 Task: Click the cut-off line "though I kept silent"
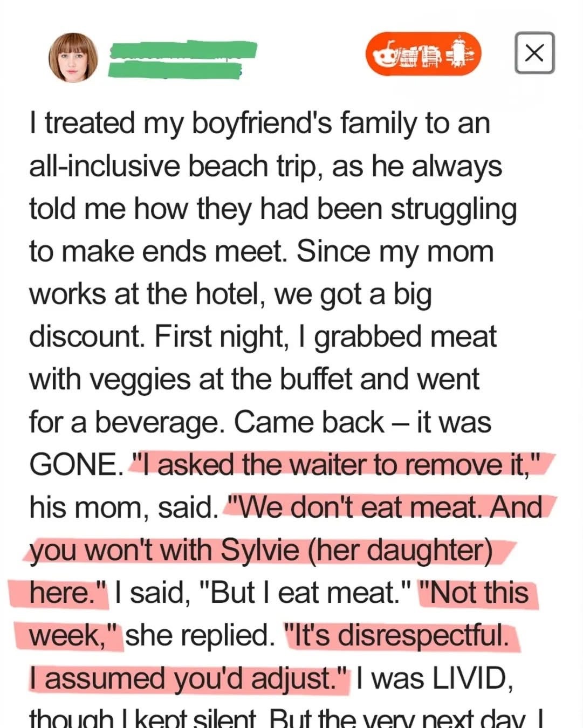(x=142, y=719)
